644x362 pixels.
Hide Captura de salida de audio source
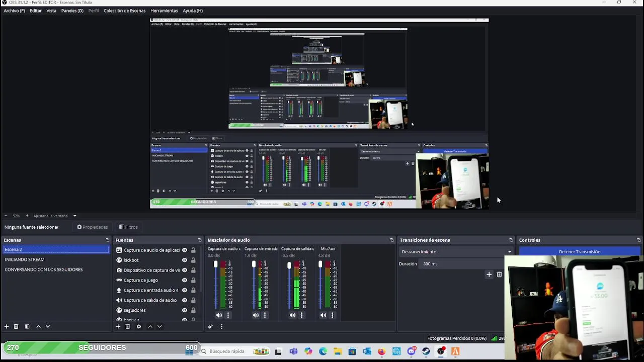coord(185,300)
